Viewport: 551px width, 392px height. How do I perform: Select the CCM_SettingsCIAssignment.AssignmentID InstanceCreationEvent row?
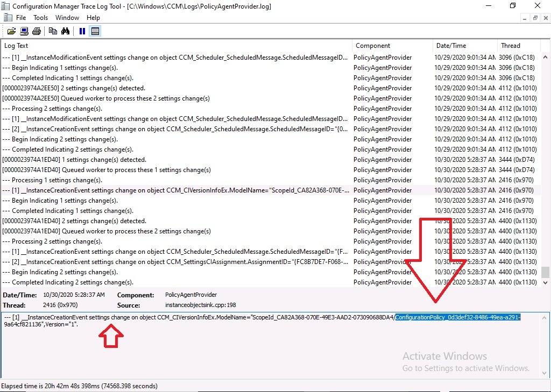pos(271,262)
